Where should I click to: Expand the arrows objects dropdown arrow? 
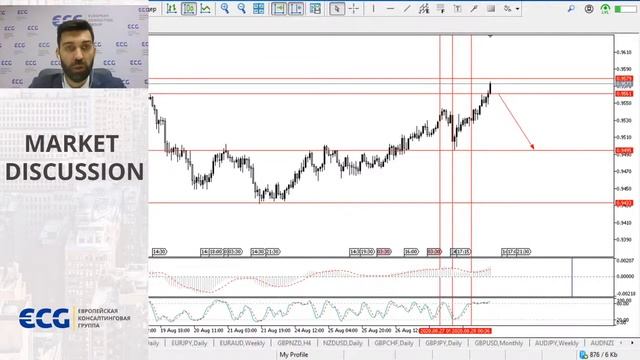[518, 9]
